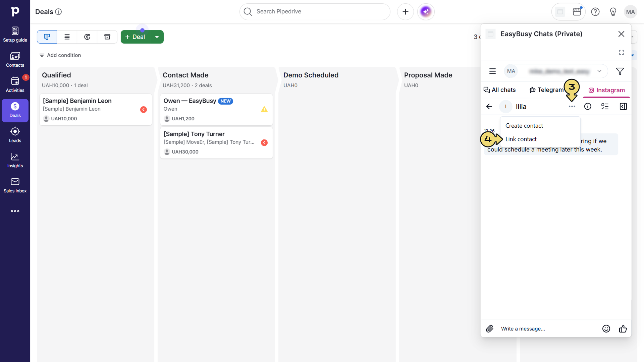Open the AI assistant sparkle button
The width and height of the screenshot is (644, 362).
pos(426,12)
